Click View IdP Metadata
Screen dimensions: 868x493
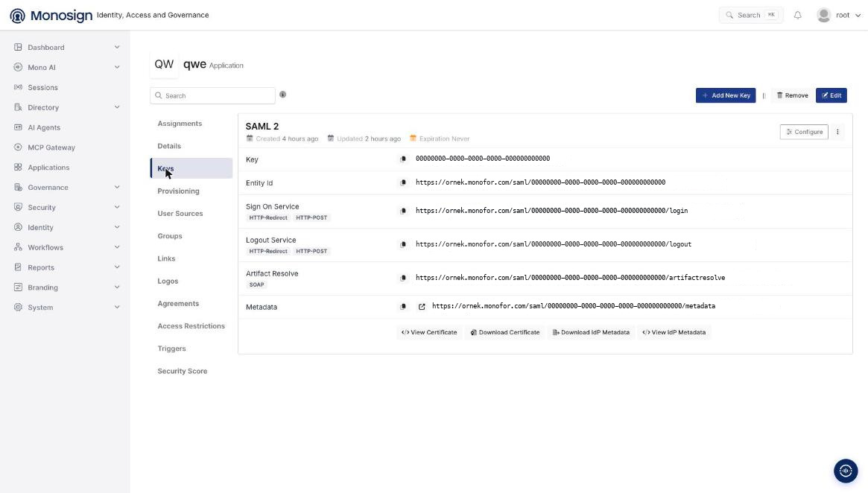(x=674, y=333)
